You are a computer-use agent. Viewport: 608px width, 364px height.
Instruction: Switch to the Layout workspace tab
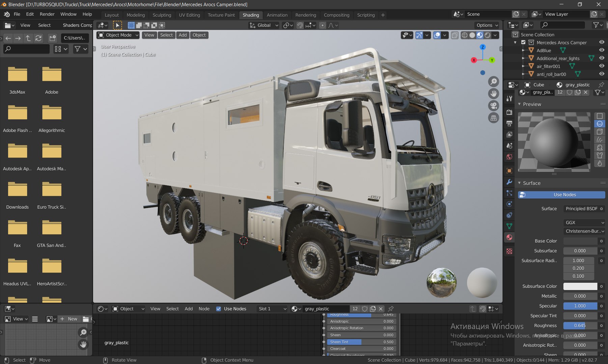click(x=112, y=15)
